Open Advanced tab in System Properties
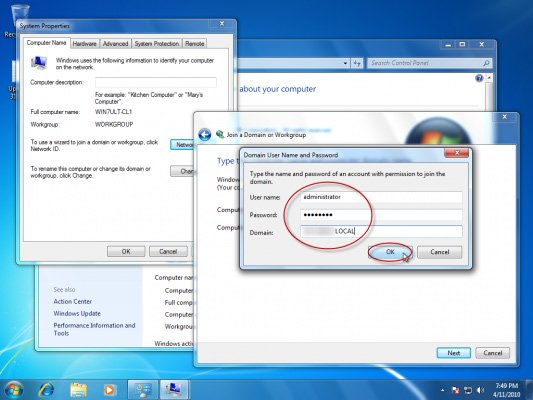Viewport: 533px width, 400px height. click(x=116, y=44)
